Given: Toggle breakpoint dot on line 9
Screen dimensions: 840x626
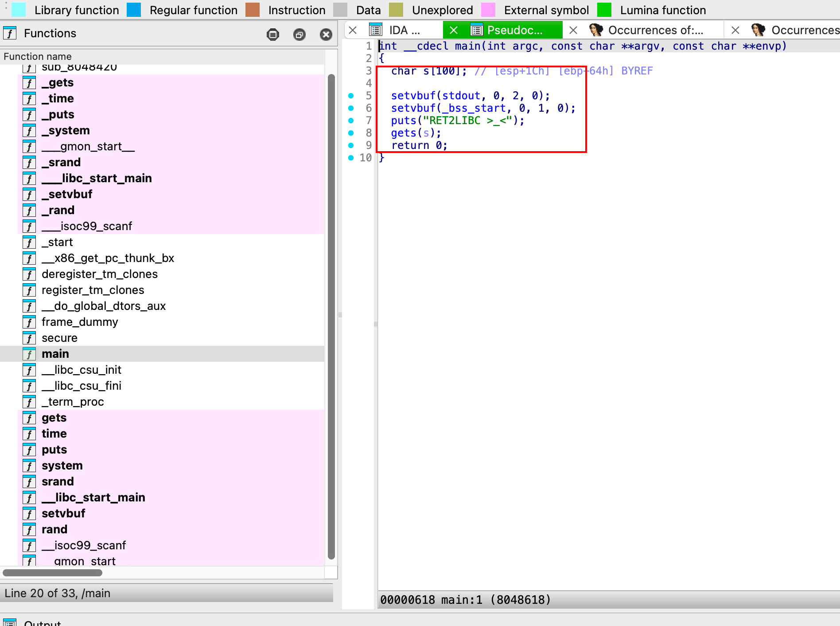Looking at the screenshot, I should (351, 145).
